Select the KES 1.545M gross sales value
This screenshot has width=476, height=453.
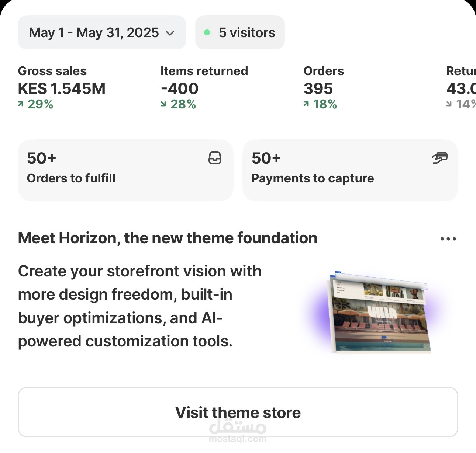click(62, 88)
